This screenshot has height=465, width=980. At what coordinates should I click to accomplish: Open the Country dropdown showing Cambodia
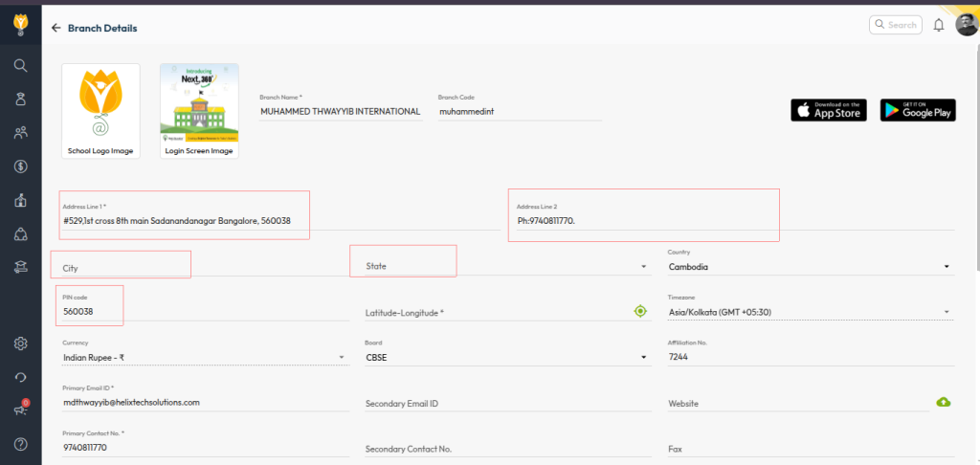point(946,267)
